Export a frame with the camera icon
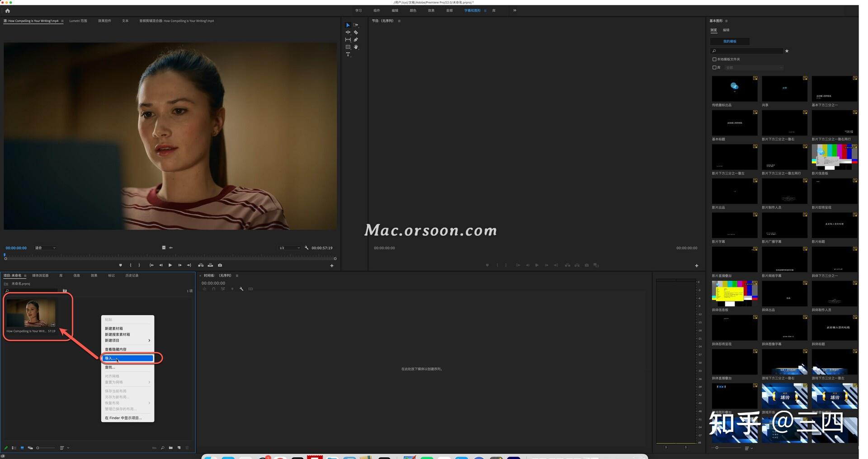 tap(220, 265)
